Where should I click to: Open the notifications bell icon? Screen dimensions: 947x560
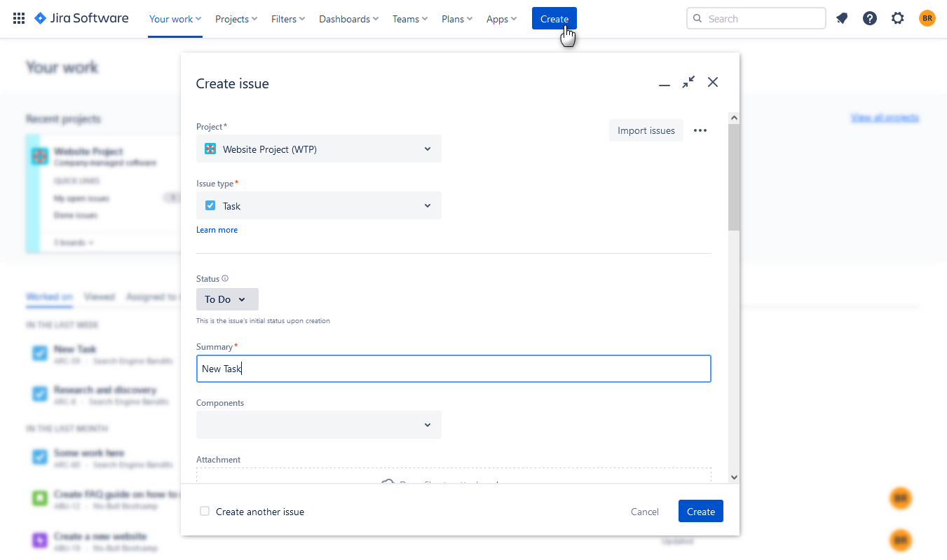(x=842, y=19)
